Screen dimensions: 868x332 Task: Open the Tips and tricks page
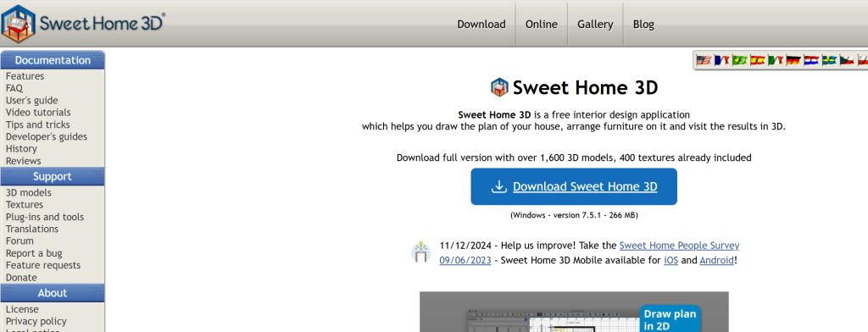coord(37,125)
